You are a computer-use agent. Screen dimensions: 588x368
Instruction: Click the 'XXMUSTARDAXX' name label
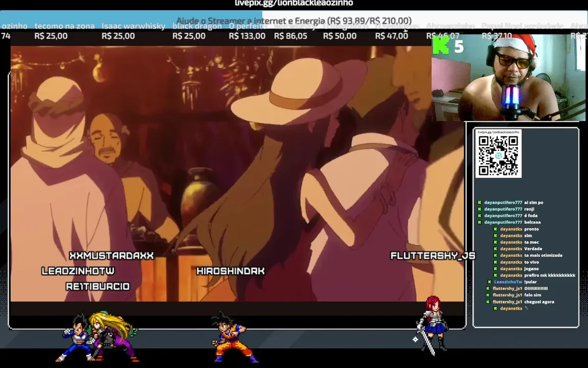111,256
